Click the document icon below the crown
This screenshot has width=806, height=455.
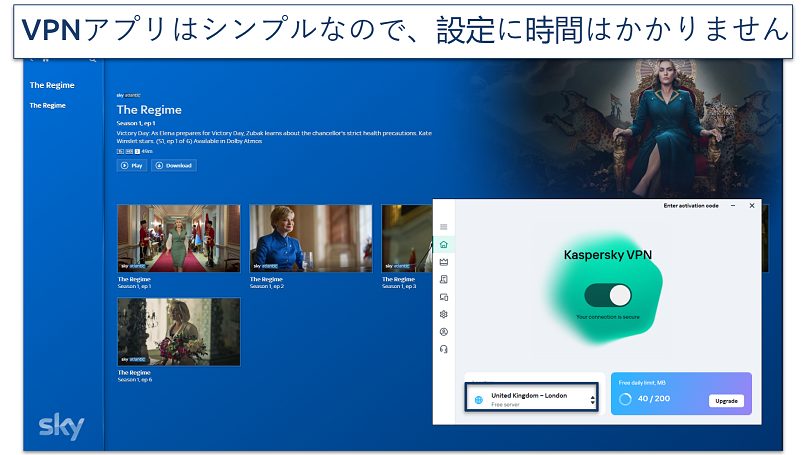444,279
